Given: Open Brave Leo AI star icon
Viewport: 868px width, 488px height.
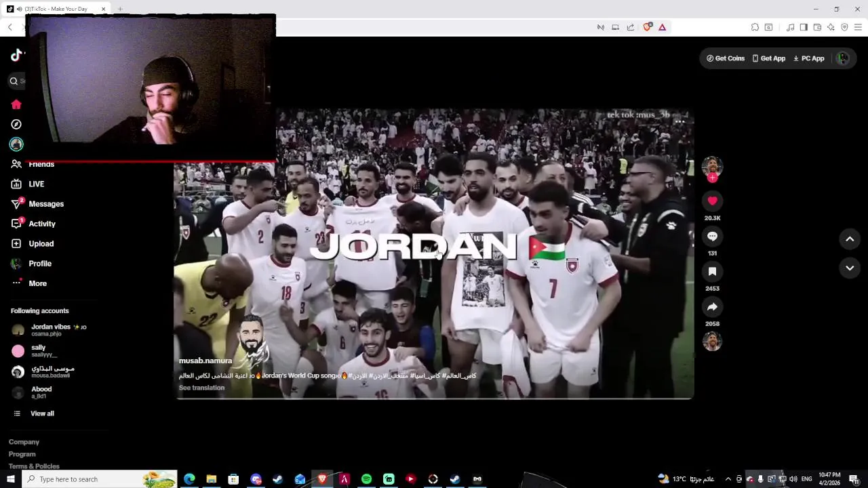Looking at the screenshot, I should [x=831, y=27].
